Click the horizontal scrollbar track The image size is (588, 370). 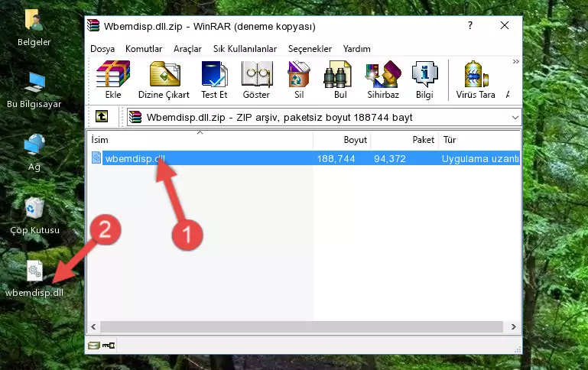click(301, 326)
